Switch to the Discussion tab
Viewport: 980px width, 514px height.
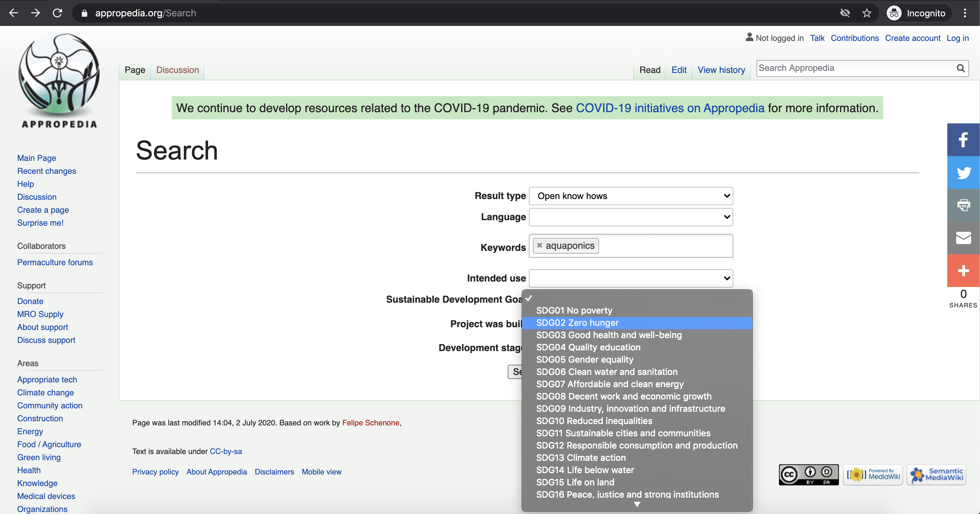pos(177,70)
